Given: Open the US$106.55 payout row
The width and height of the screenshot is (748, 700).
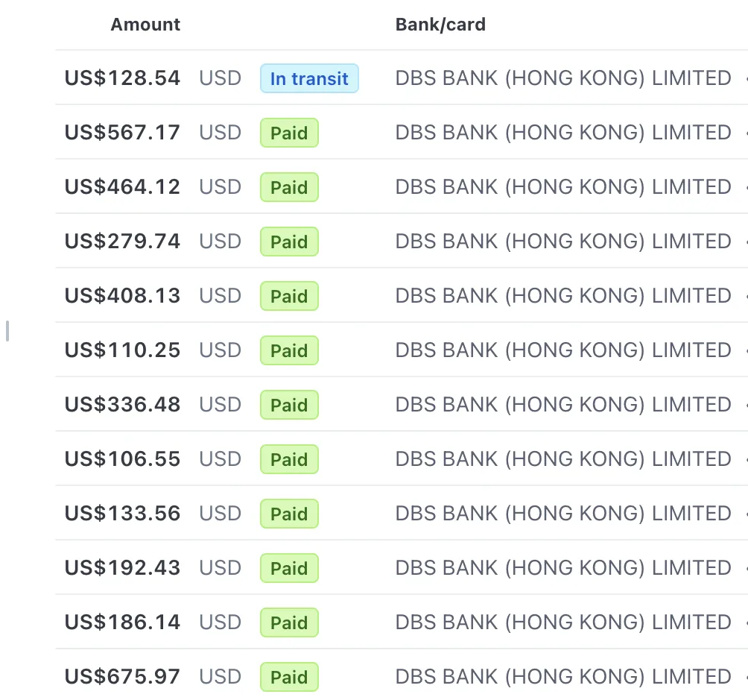Looking at the screenshot, I should (401, 459).
